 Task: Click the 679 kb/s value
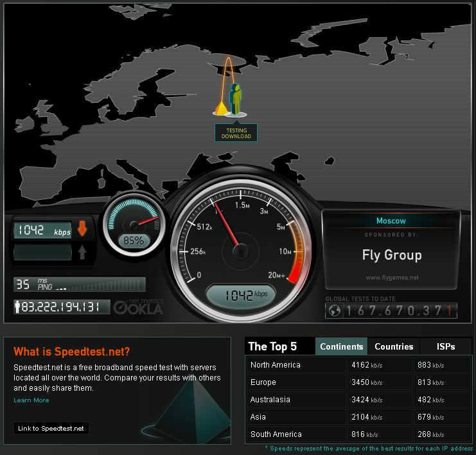point(431,416)
